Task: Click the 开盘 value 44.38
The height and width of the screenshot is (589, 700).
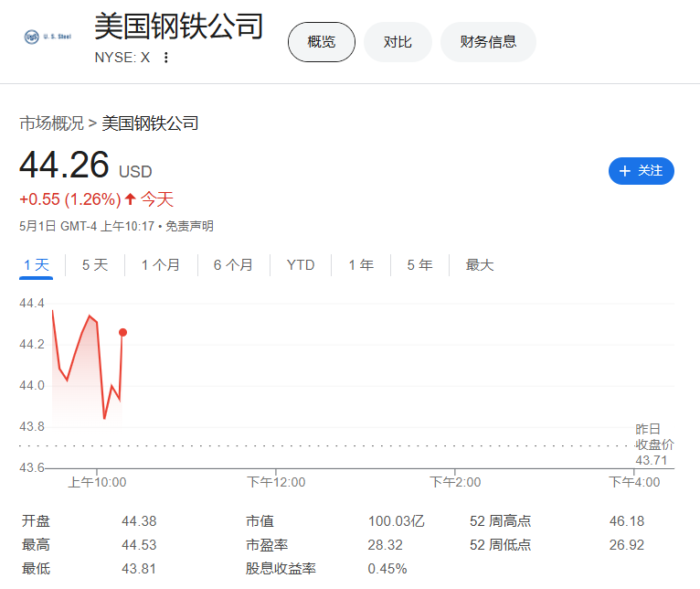Action: 139,521
